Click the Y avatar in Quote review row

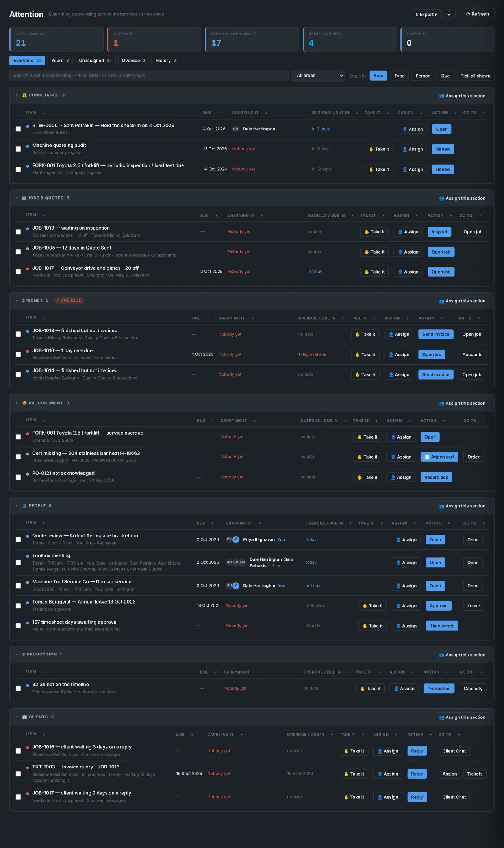[236, 540]
